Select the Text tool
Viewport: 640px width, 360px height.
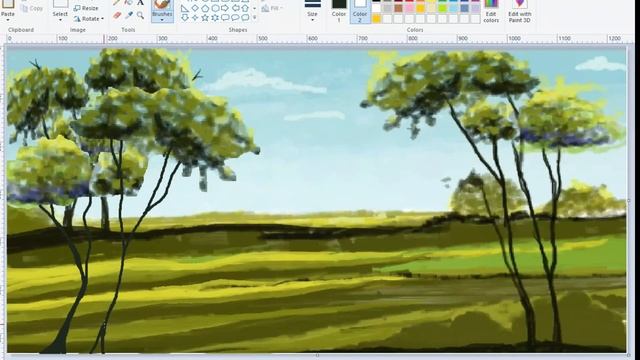pos(140,2)
